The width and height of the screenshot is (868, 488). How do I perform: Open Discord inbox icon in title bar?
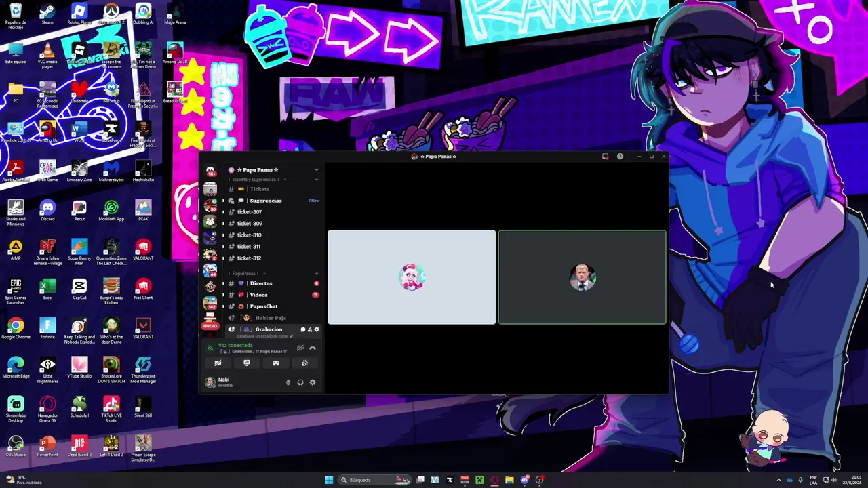[x=606, y=157]
